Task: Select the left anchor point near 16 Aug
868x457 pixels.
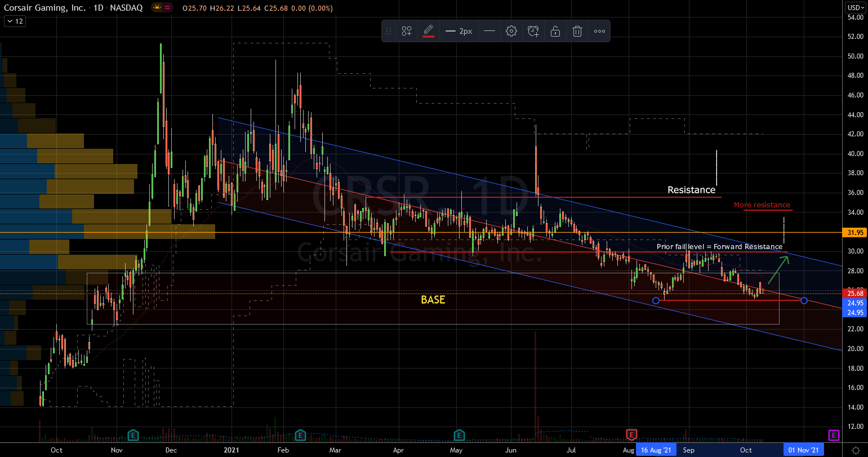Action: 656,300
